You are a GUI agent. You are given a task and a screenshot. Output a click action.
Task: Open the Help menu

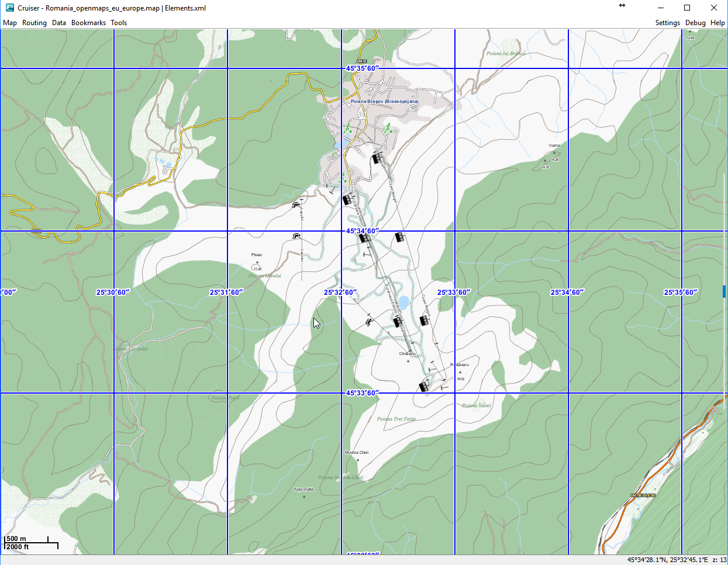click(x=717, y=23)
